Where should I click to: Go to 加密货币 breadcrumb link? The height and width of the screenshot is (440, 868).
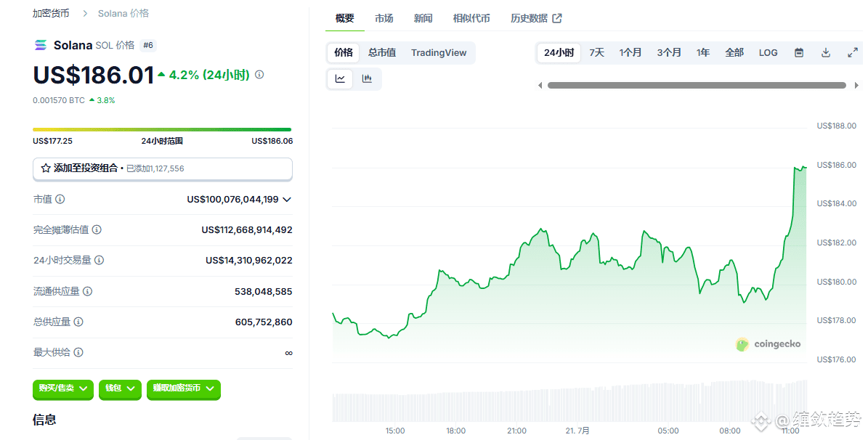pyautogui.click(x=51, y=13)
